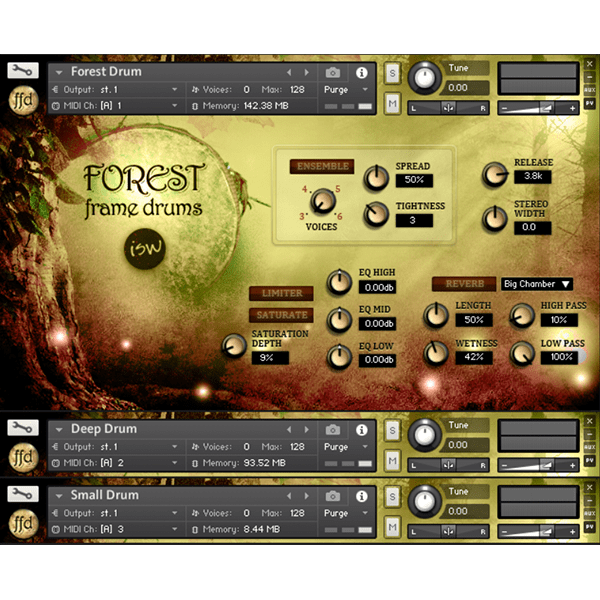Open the Big Chamber reverb dropdown
Screen dimensions: 600x600
[x=537, y=284]
